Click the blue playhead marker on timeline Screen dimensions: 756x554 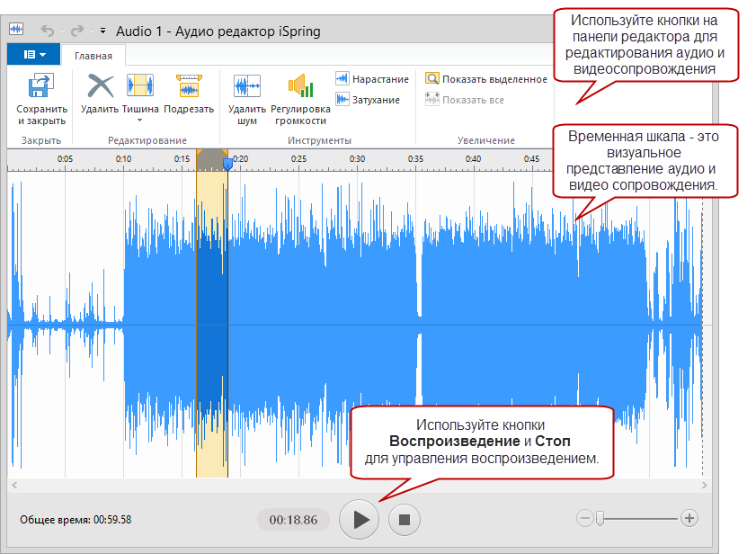228,164
